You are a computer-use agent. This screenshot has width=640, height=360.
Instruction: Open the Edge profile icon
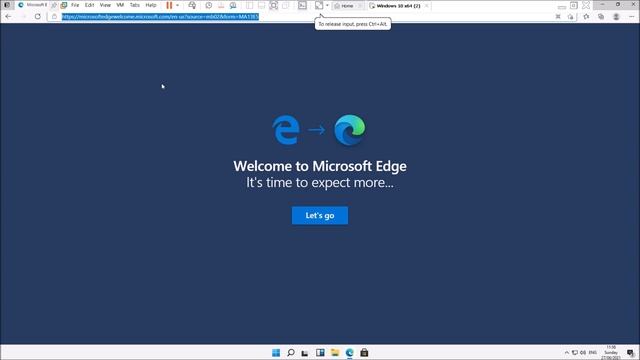pyautogui.click(x=616, y=16)
